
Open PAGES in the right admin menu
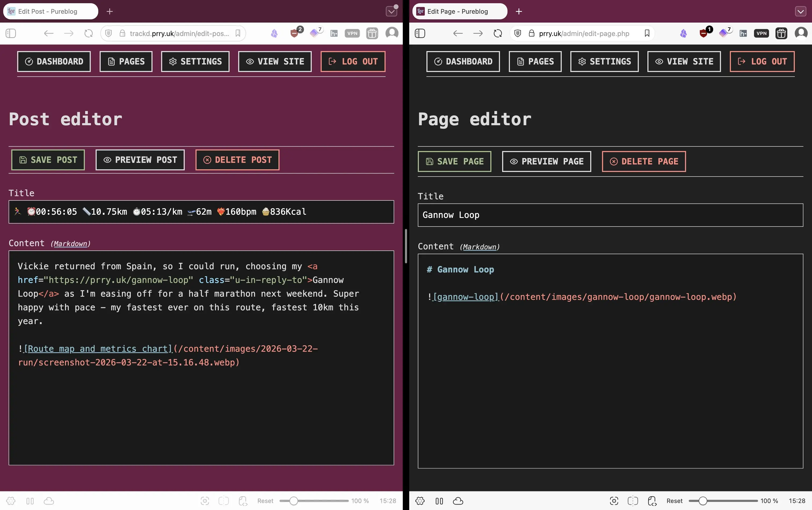click(535, 61)
